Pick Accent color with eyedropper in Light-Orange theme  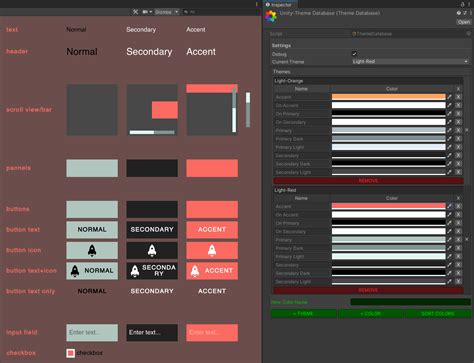(x=450, y=97)
